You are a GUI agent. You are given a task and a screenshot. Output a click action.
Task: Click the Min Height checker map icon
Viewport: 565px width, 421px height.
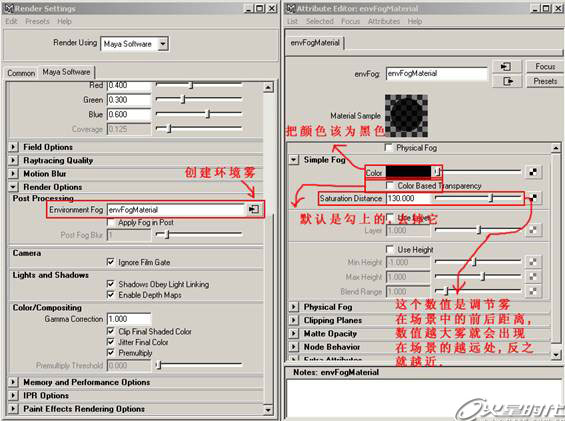tap(533, 262)
